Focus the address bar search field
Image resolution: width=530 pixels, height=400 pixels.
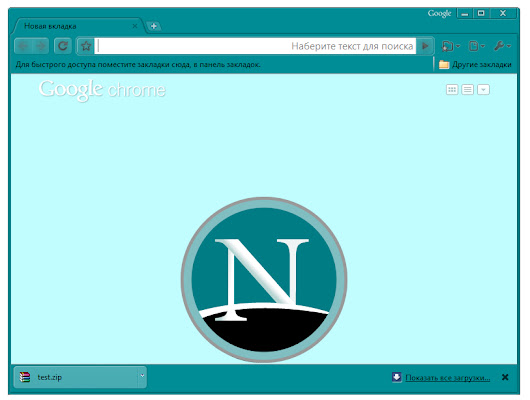pyautogui.click(x=255, y=46)
